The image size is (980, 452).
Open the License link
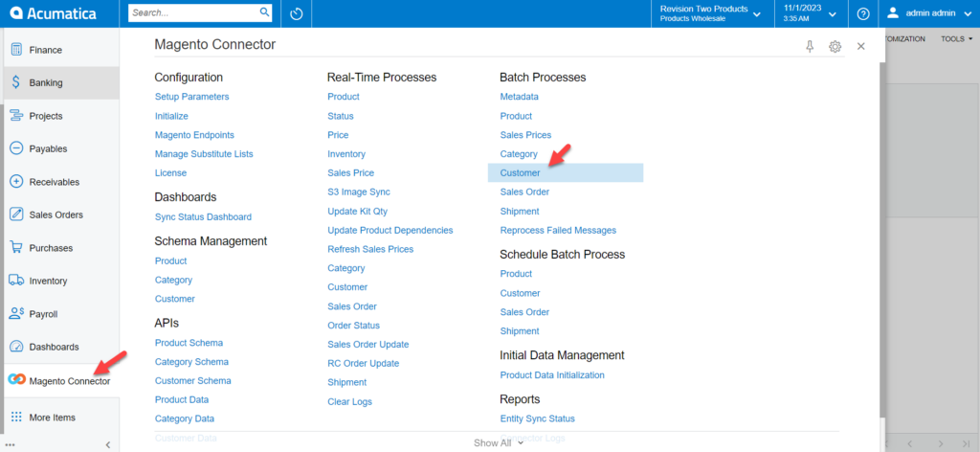tap(170, 173)
